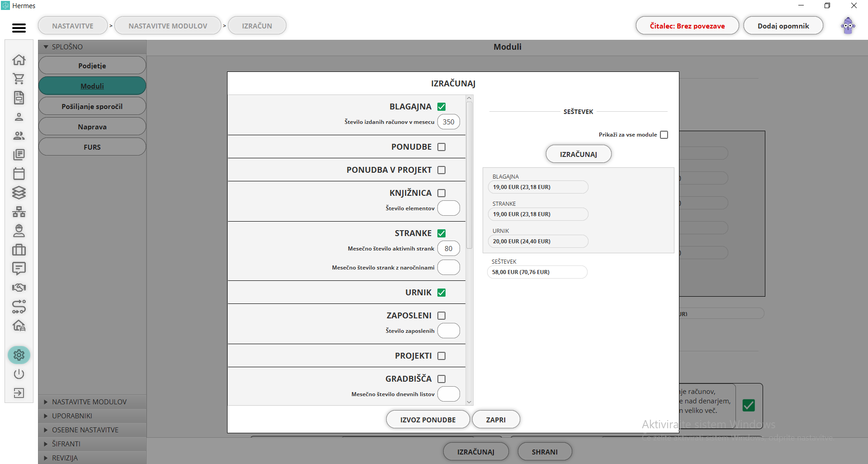868x464 pixels.
Task: Click the Čitalec: Brez povezave button
Action: [687, 26]
